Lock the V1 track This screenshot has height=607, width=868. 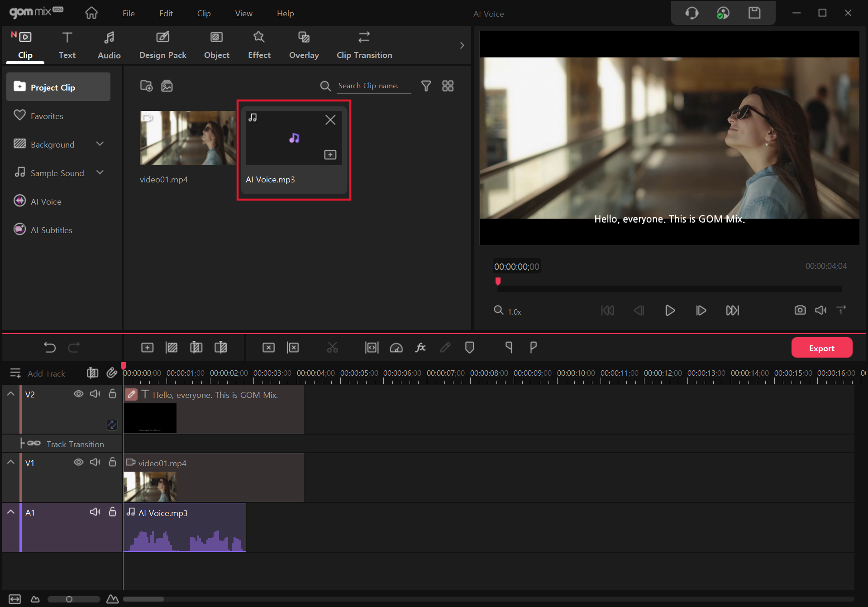[113, 462]
